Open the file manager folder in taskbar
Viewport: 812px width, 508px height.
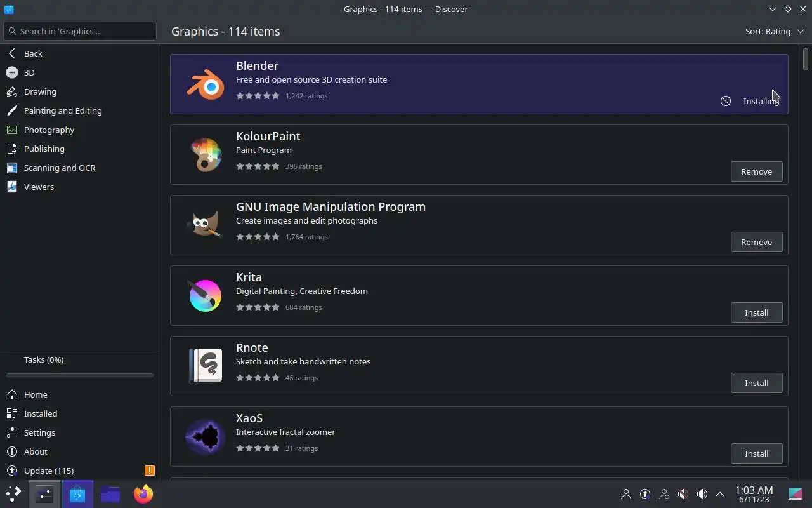(x=110, y=494)
